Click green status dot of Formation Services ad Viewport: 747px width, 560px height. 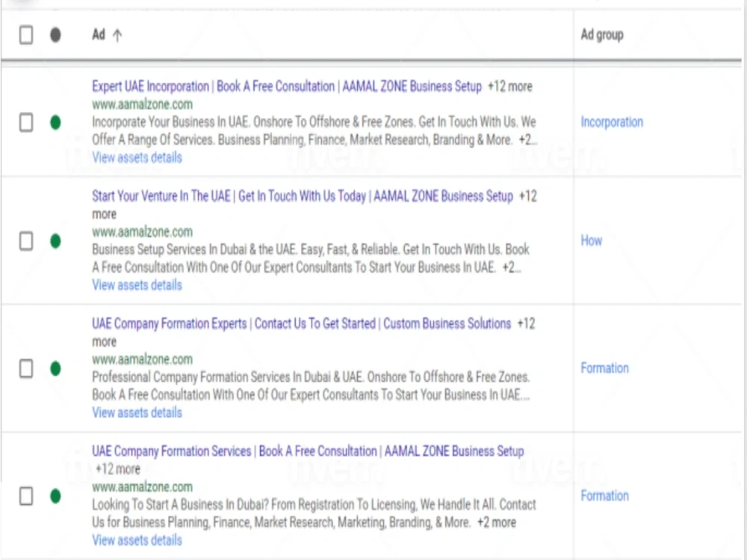55,497
